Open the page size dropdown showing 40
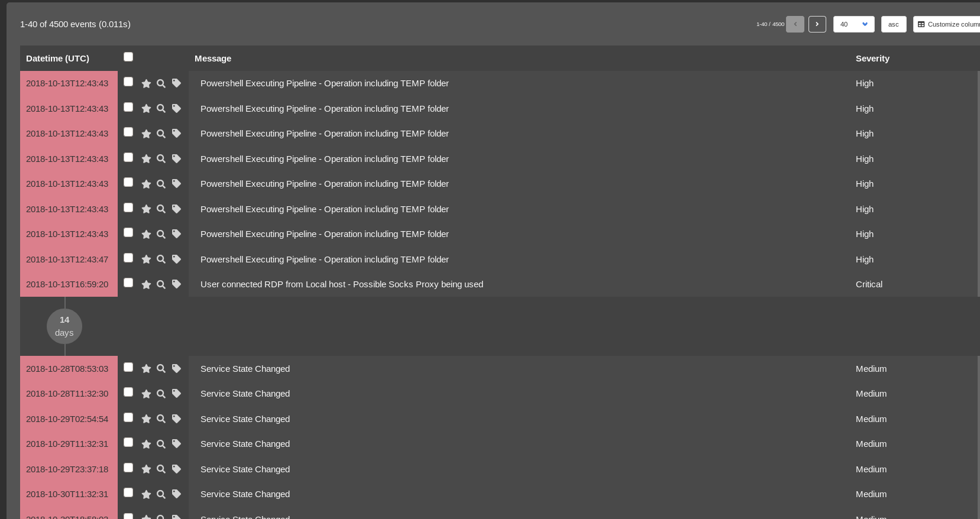Image resolution: width=980 pixels, height=519 pixels. click(x=853, y=24)
